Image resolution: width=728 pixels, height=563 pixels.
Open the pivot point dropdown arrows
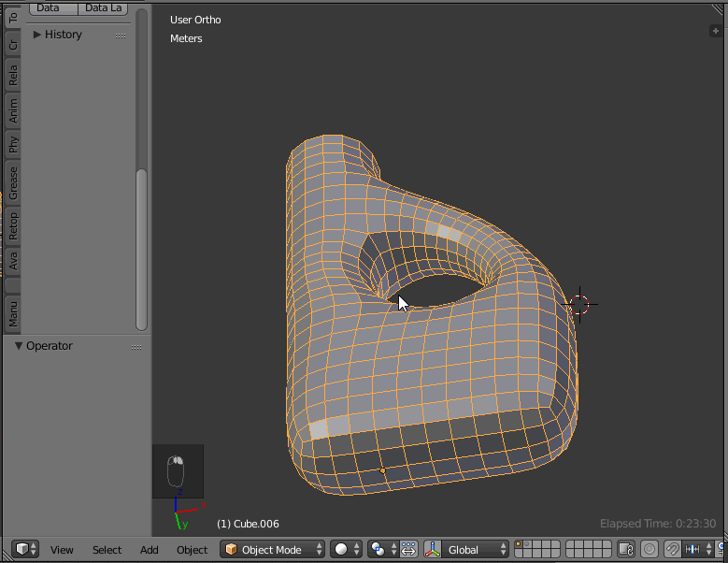393,550
